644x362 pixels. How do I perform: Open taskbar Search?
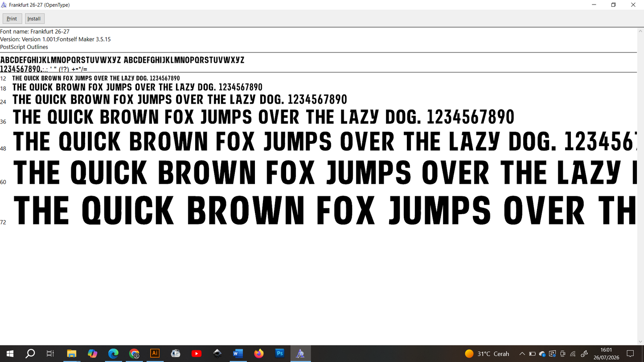pos(30,354)
